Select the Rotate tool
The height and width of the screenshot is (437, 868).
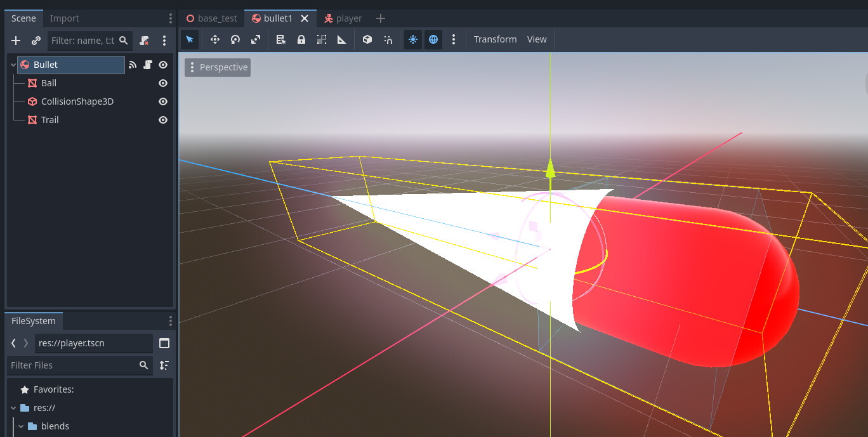tap(235, 39)
